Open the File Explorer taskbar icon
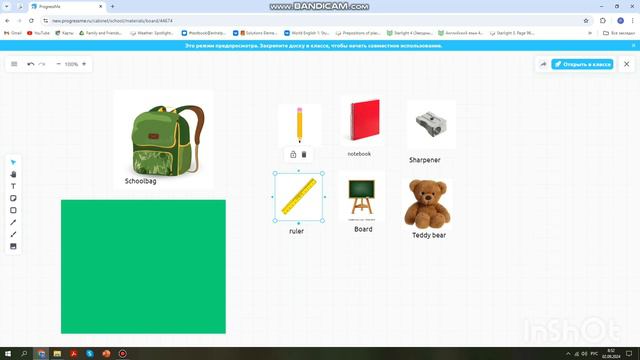 pos(57,353)
